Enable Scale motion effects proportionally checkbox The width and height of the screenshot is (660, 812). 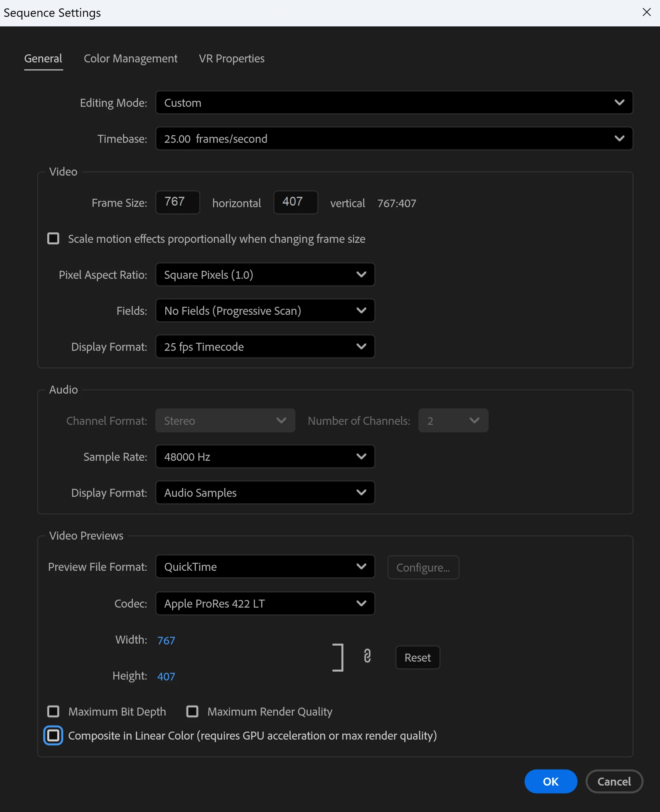point(53,239)
